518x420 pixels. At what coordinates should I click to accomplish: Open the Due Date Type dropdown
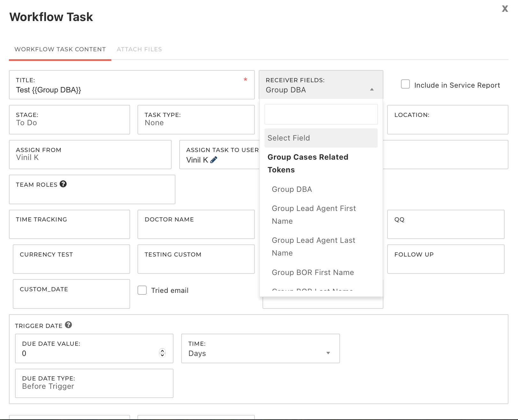point(94,383)
